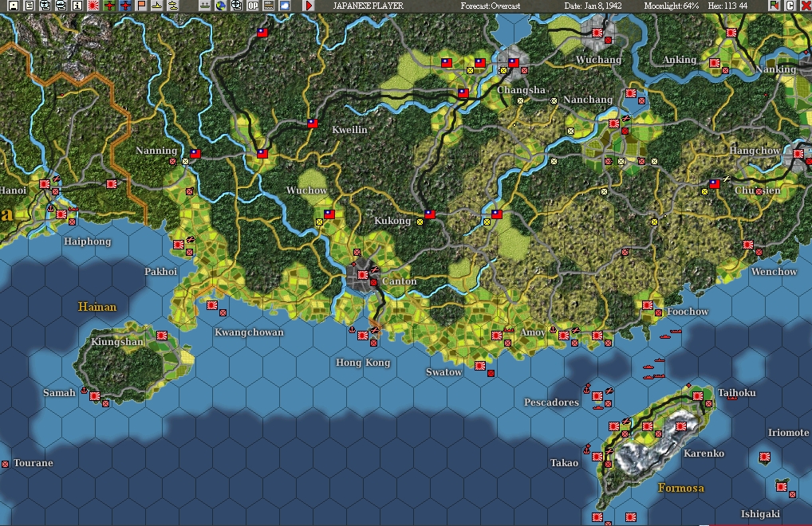The image size is (812, 526).
Task: Click the Amoy city label
Action: tap(532, 332)
